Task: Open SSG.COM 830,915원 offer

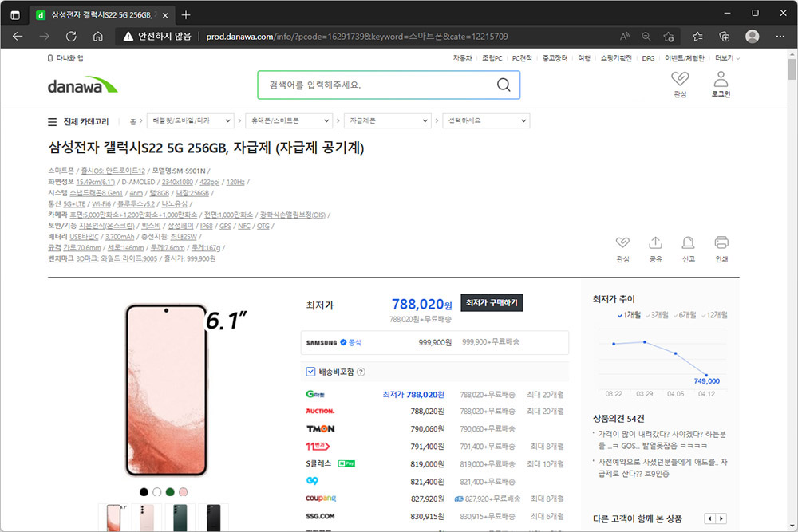Action: (435, 516)
